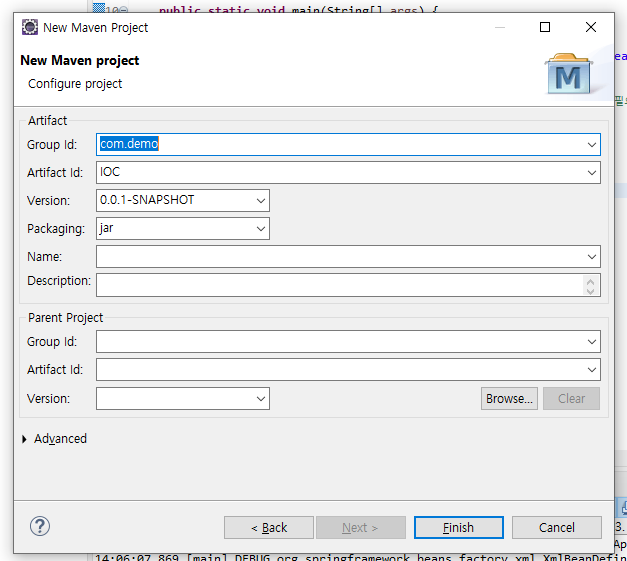Click the Maven M wizard banner image

(569, 74)
